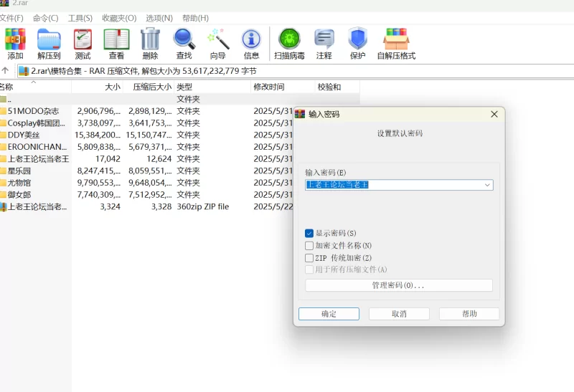Click the dialog Help (帮助) button
The width and height of the screenshot is (574, 392).
pyautogui.click(x=469, y=314)
